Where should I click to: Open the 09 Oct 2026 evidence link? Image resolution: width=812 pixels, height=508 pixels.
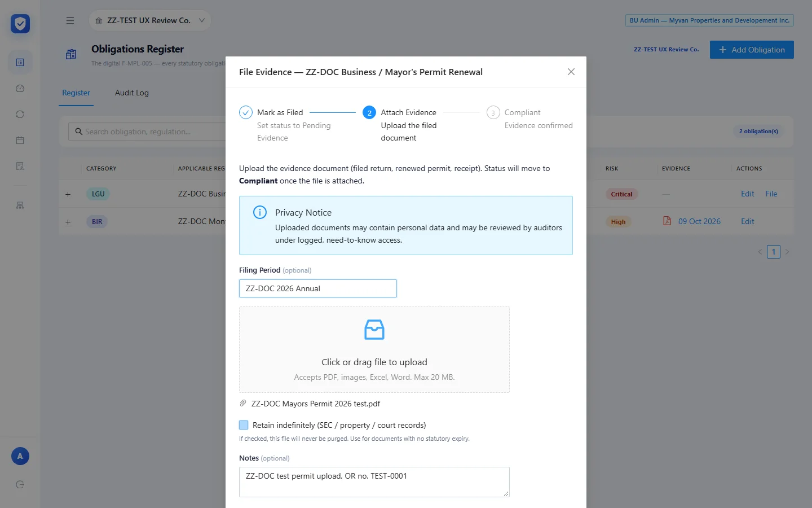(699, 221)
